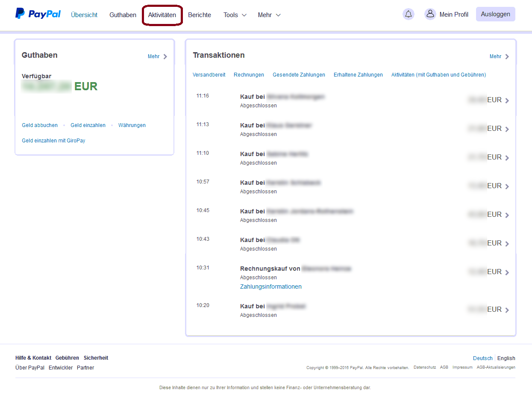The image size is (532, 393).
Task: Switch to Gesendete Zahlungen filter
Action: click(x=299, y=75)
